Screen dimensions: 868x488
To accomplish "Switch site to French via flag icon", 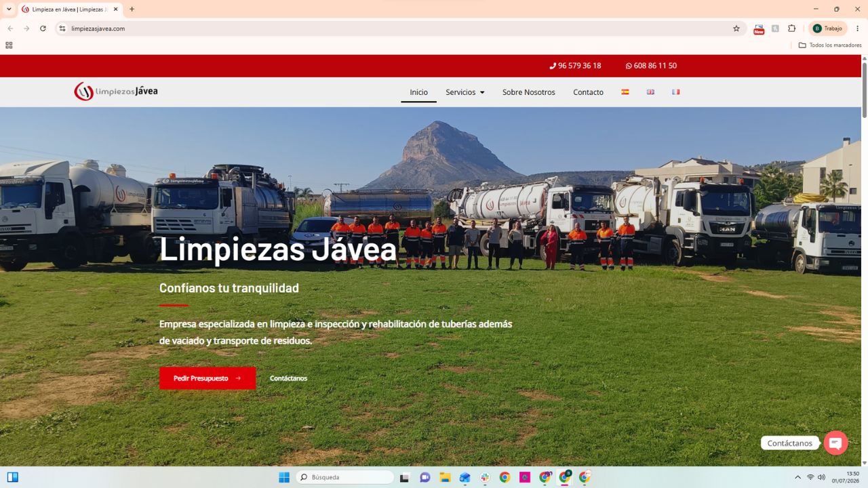I will (x=675, y=92).
